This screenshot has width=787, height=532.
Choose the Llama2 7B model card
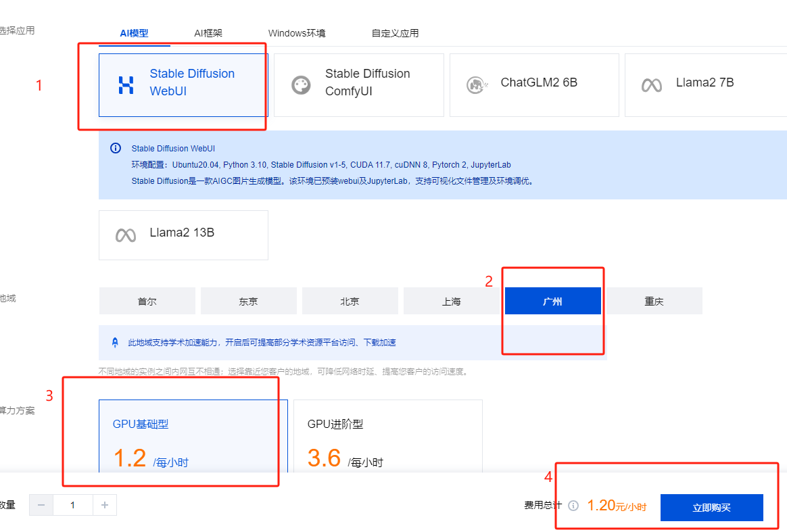pyautogui.click(x=706, y=84)
